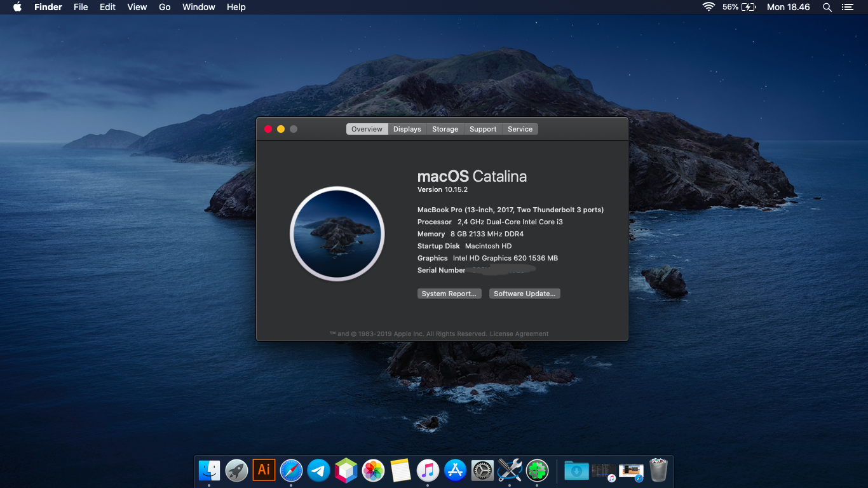Image resolution: width=868 pixels, height=488 pixels.
Task: Click the clock showing Mon 18.46
Action: tap(789, 7)
